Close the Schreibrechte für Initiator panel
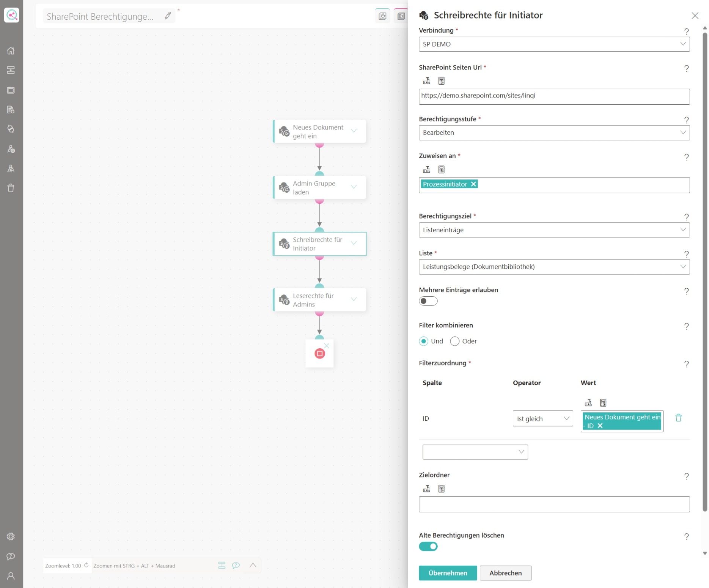 (695, 16)
